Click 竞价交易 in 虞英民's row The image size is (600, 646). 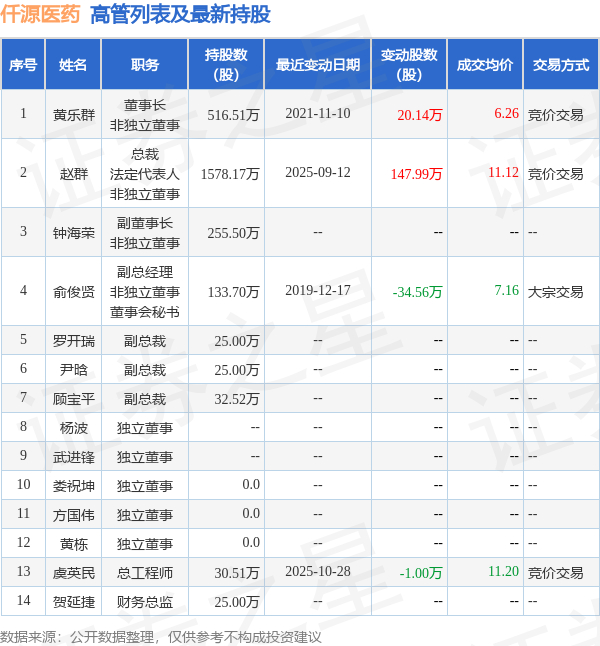(x=555, y=573)
